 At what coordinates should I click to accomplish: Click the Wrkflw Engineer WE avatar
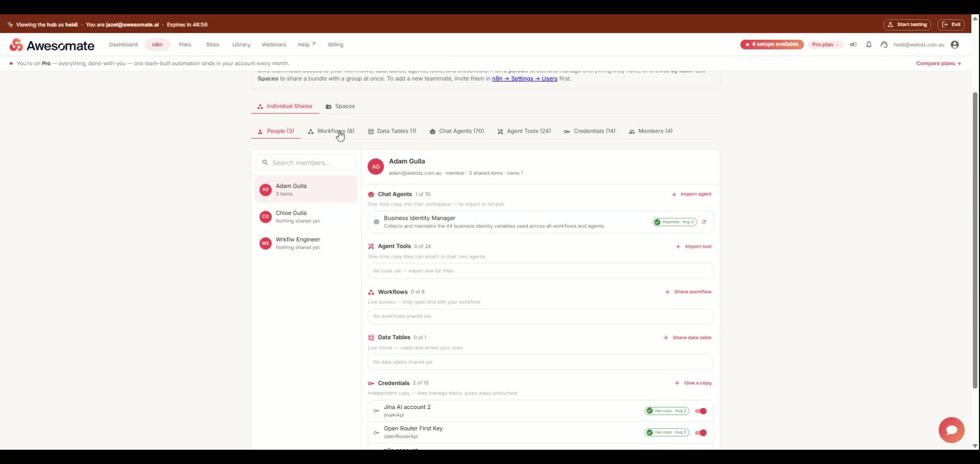(265, 243)
